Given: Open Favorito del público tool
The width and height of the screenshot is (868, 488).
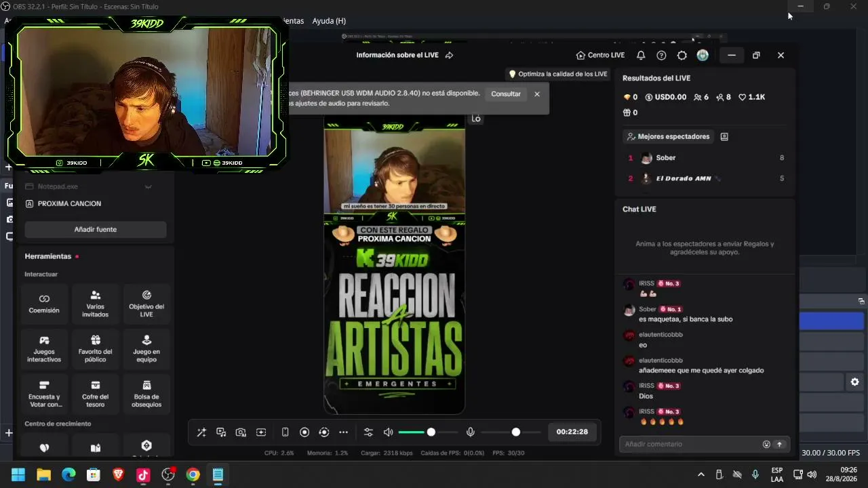Looking at the screenshot, I should 95,349.
